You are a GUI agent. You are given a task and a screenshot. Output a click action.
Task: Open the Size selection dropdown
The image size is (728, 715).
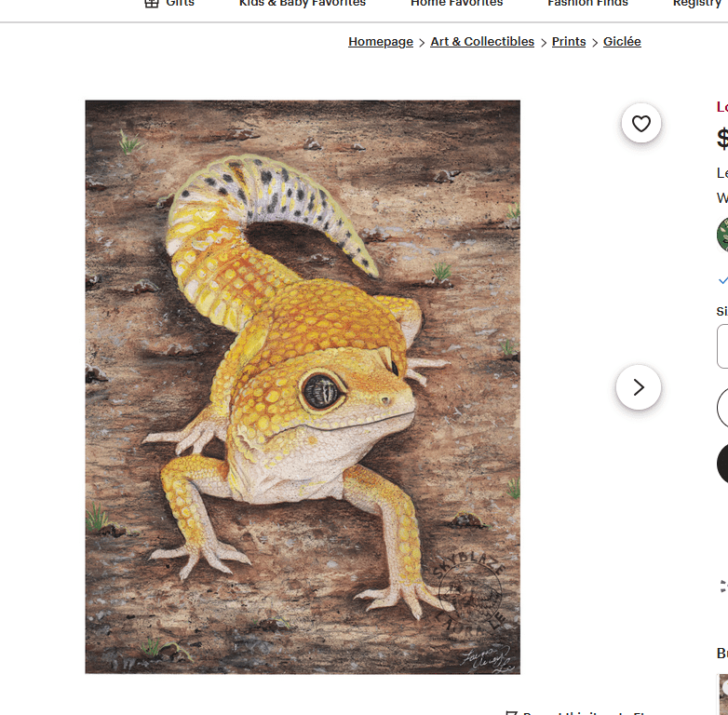[722, 346]
